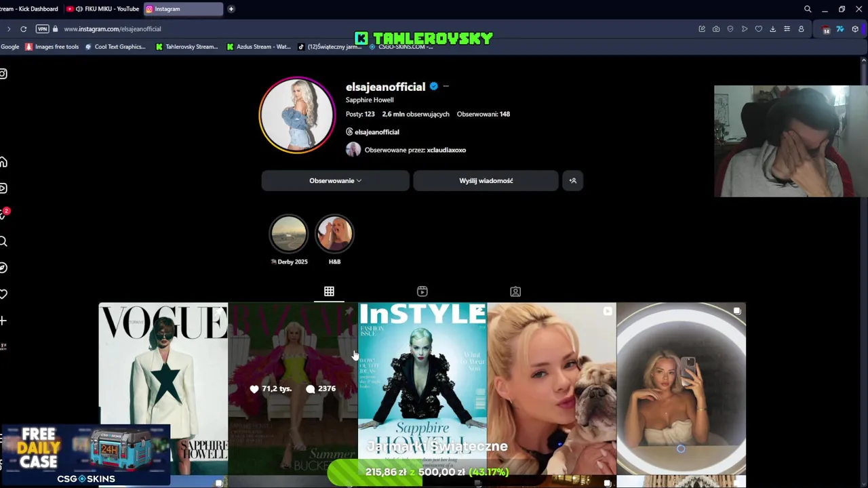View 2,6 mln obserwujących followers list
The image size is (868, 488).
point(416,114)
